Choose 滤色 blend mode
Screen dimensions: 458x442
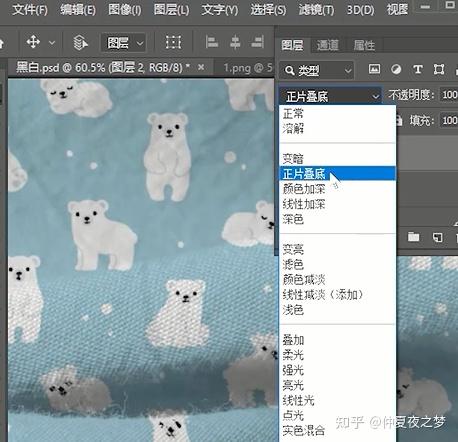point(337,264)
